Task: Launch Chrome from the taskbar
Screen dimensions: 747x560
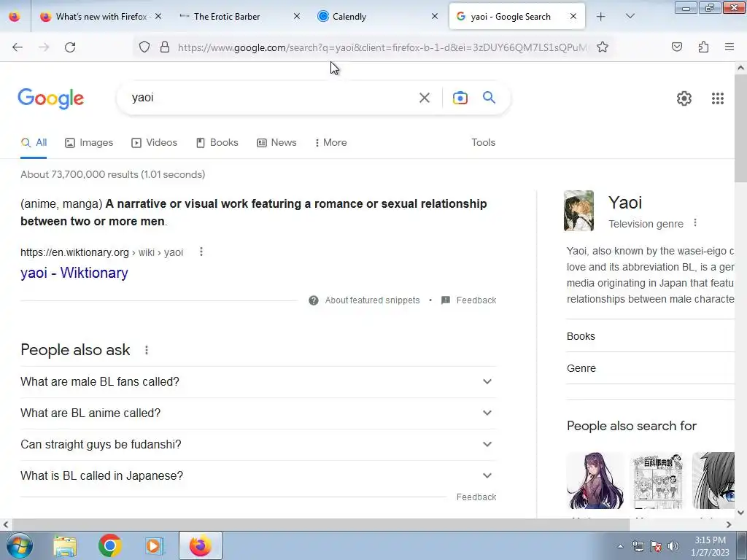Action: (110, 545)
